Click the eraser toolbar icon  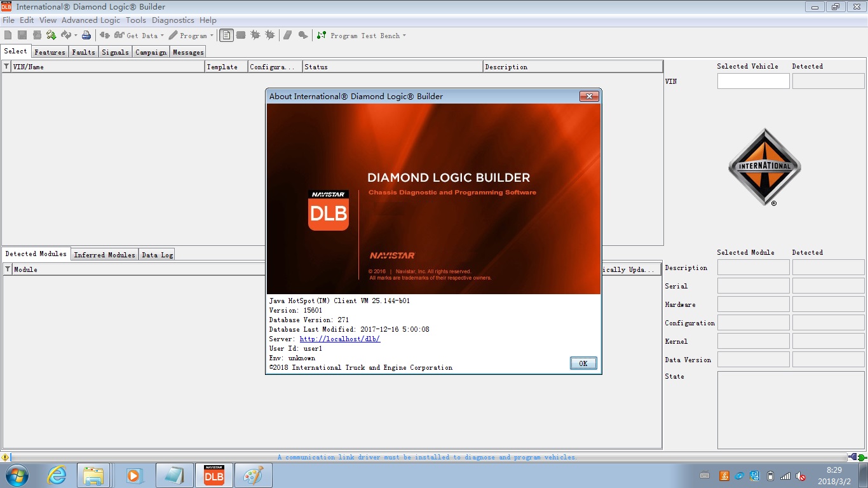tap(288, 36)
